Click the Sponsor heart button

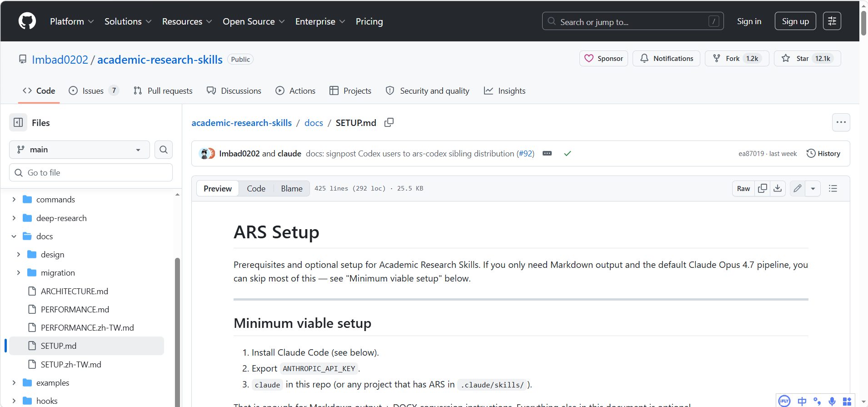(604, 59)
